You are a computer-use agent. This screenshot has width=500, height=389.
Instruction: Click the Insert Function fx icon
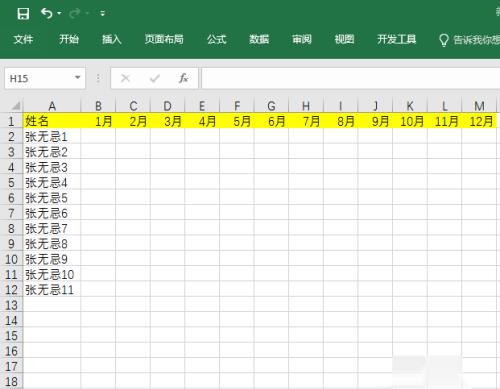184,78
